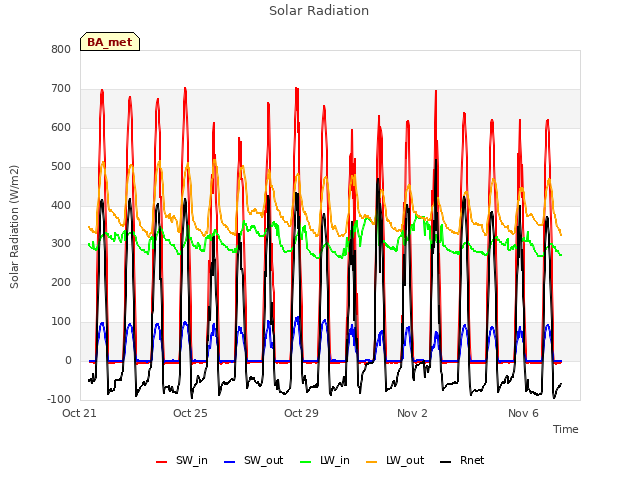Click the Solar Radiation (W/m2) y-axis label
This screenshot has width=640, height=480.
pos(14,227)
